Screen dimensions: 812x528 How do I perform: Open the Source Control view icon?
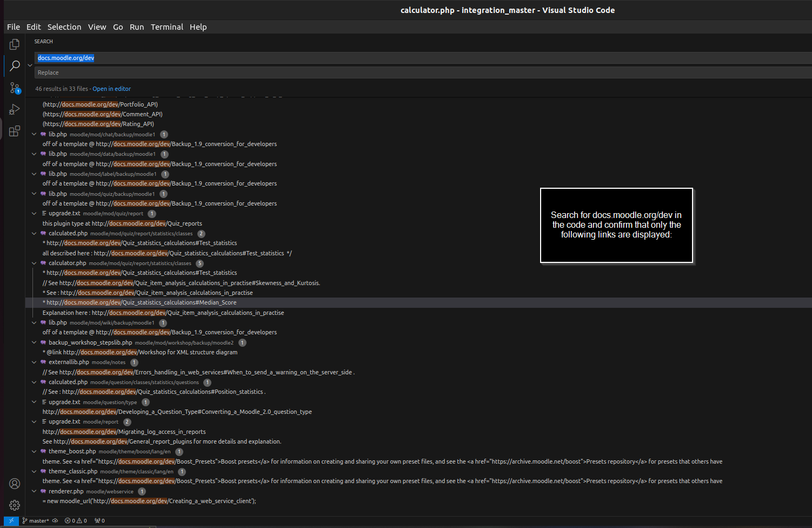pyautogui.click(x=15, y=88)
